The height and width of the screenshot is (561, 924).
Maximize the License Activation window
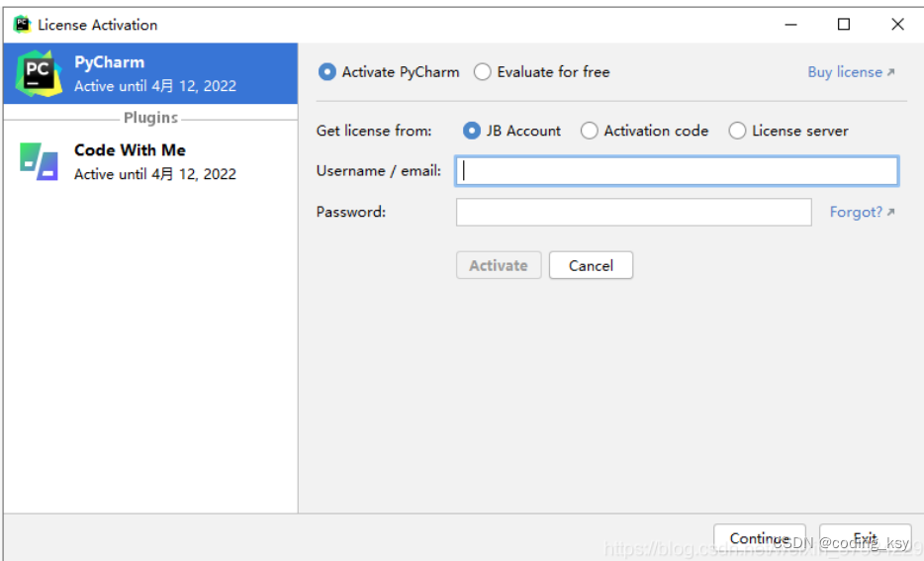coord(844,24)
